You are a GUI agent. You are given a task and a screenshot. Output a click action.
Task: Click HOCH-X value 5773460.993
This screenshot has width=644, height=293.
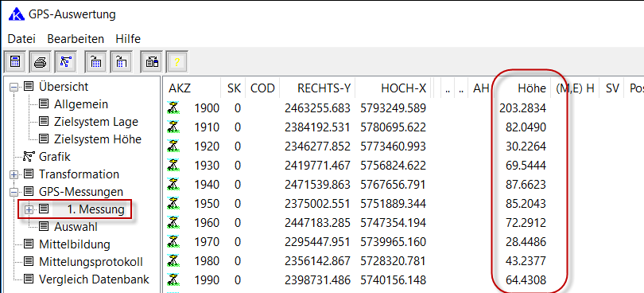pos(394,146)
